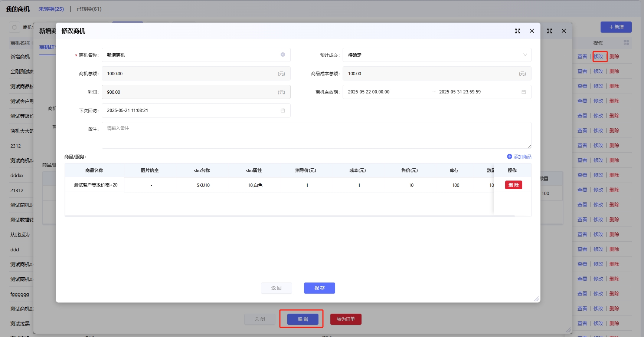Image resolution: width=644 pixels, height=337 pixels.
Task: Click the 备注 text area
Action: pyautogui.click(x=316, y=135)
